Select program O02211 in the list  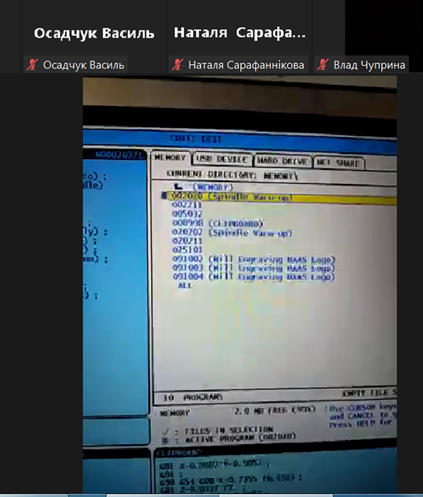[187, 205]
